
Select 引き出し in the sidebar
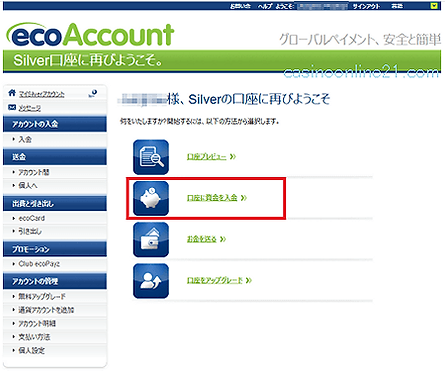(30, 231)
